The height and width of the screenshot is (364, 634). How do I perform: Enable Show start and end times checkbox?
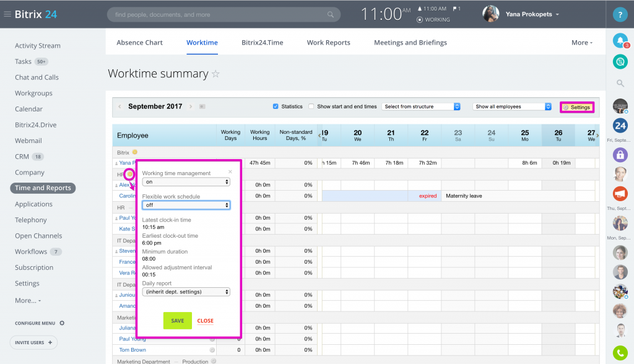tap(311, 106)
